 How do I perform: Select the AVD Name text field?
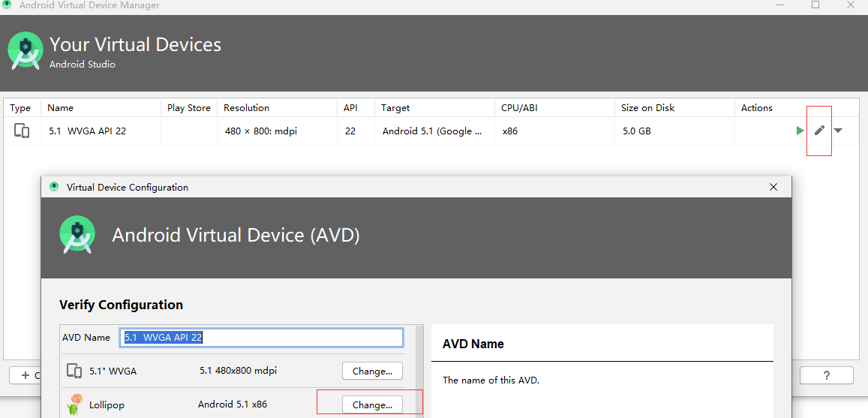pos(261,337)
